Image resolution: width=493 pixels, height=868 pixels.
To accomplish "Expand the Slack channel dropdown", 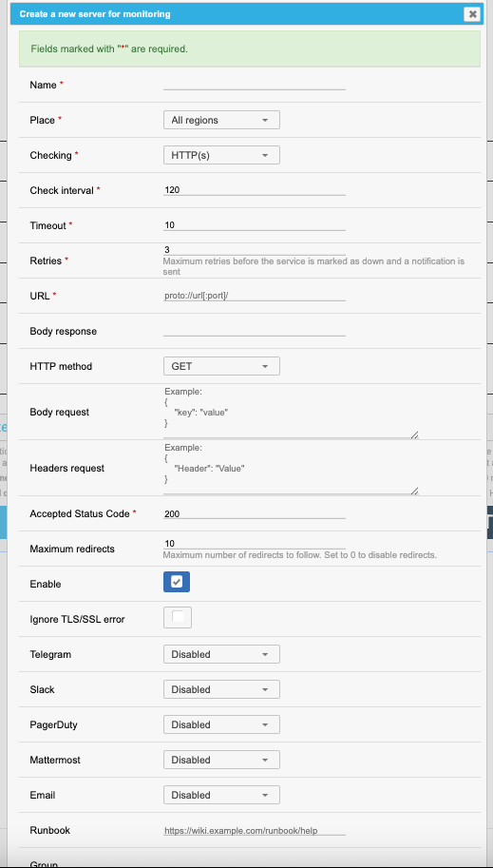I will [221, 689].
